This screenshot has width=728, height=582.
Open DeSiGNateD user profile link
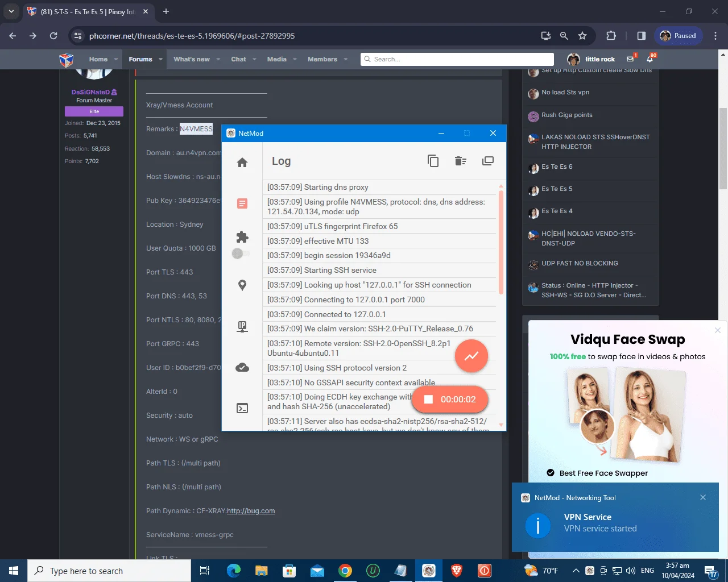point(91,92)
